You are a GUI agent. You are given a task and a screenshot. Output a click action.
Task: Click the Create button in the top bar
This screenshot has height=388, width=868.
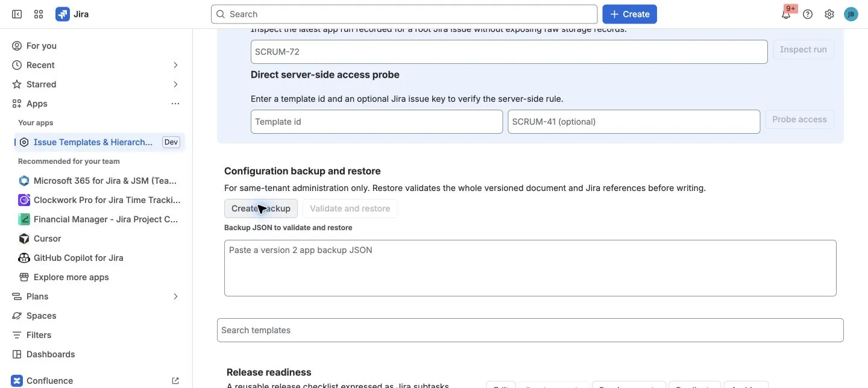tap(629, 14)
